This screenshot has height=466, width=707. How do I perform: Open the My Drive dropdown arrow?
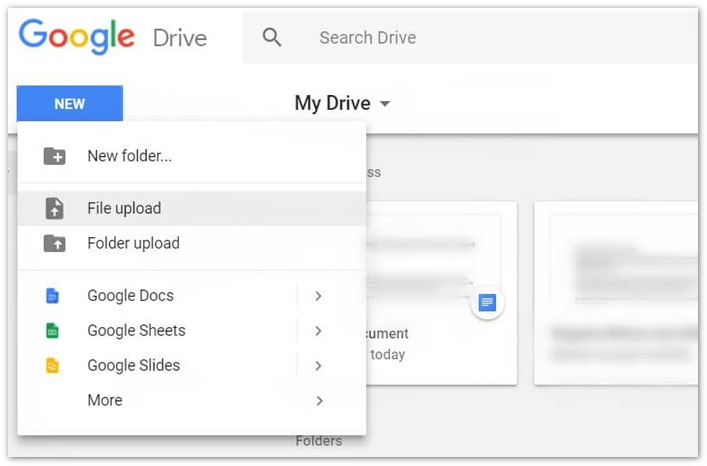385,104
